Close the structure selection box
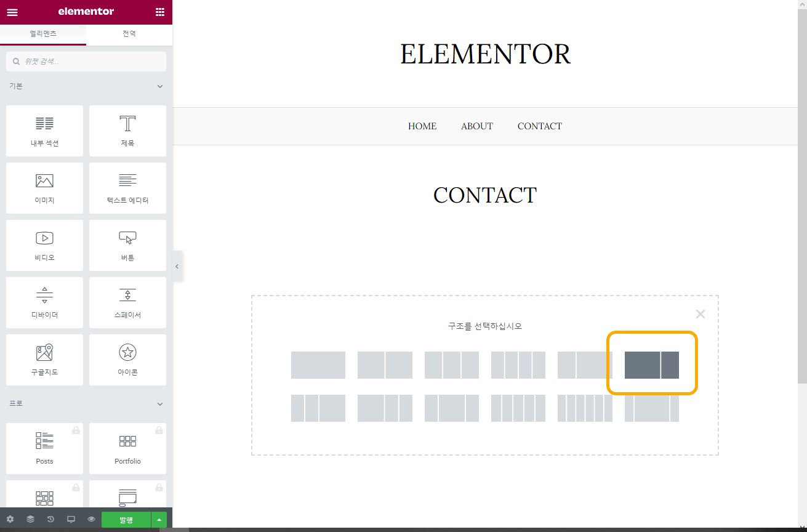This screenshot has height=532, width=807. click(701, 314)
